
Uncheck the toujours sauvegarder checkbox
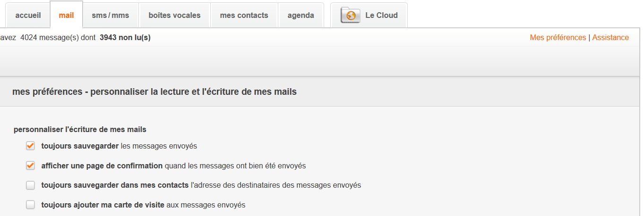point(31,146)
